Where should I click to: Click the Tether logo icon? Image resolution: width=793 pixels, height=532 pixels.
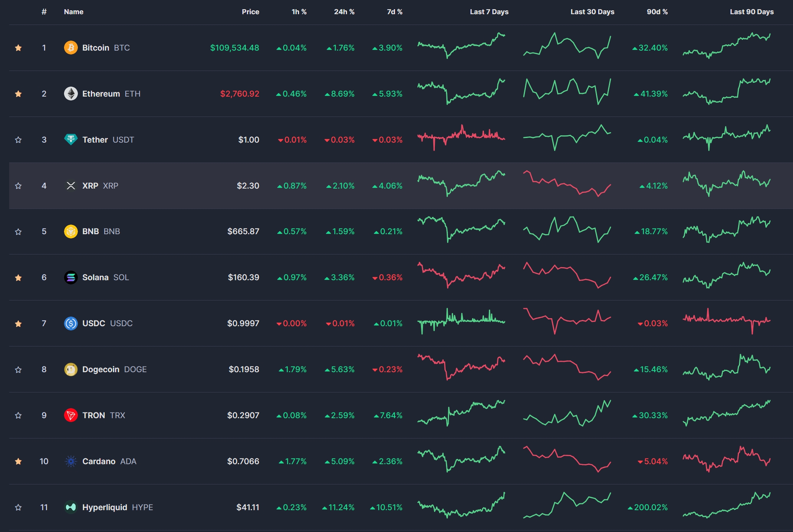coord(71,140)
